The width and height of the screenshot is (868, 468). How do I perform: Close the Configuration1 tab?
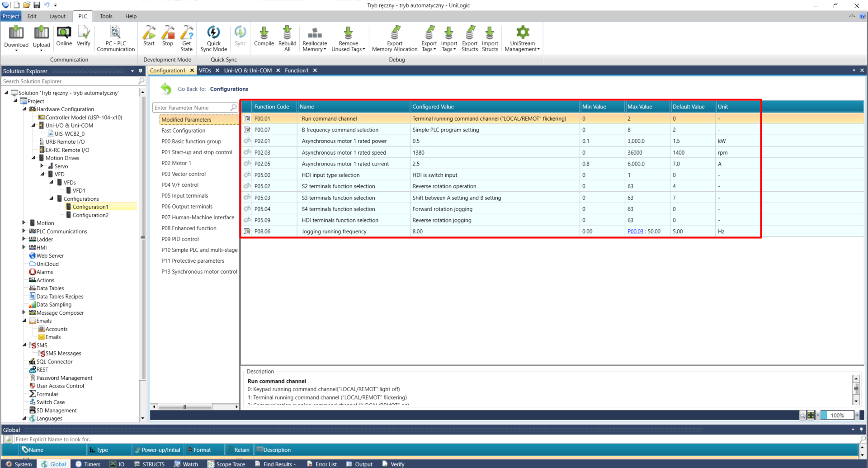(x=192, y=71)
